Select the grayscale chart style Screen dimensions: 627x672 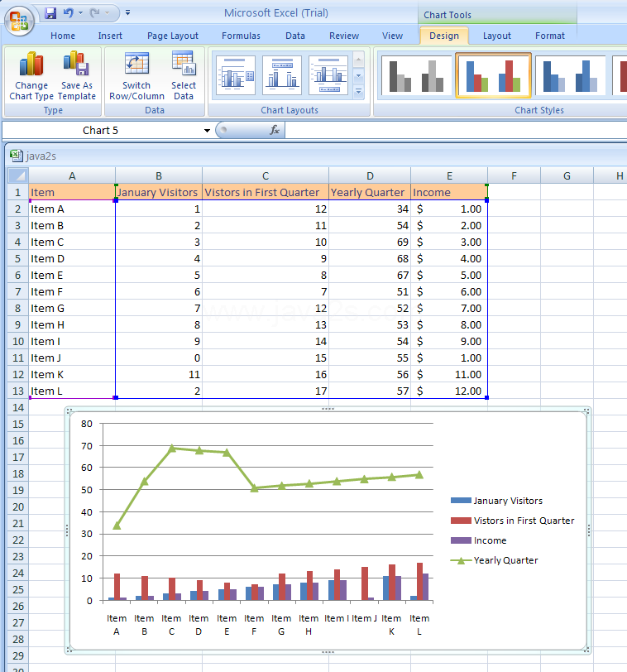[x=416, y=75]
